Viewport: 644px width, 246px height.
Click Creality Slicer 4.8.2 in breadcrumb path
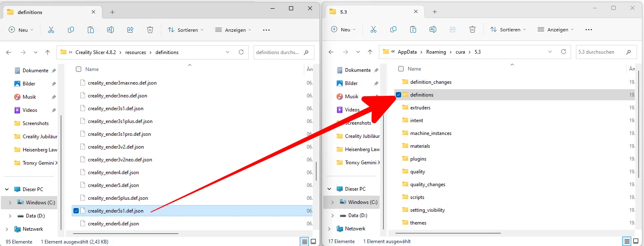coord(96,52)
